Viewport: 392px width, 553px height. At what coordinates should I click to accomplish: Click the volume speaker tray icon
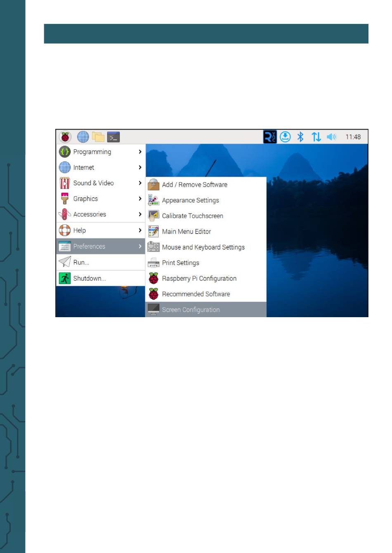pos(332,137)
